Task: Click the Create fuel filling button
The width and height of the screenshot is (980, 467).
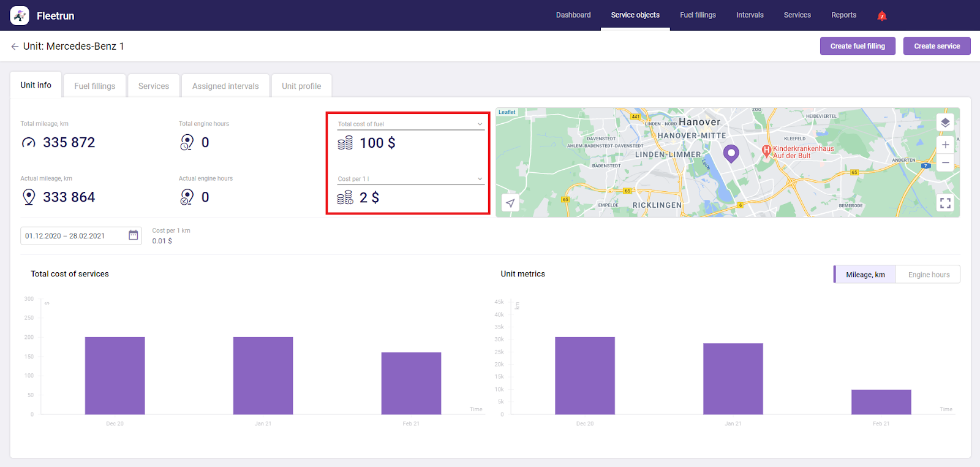Action: point(857,46)
